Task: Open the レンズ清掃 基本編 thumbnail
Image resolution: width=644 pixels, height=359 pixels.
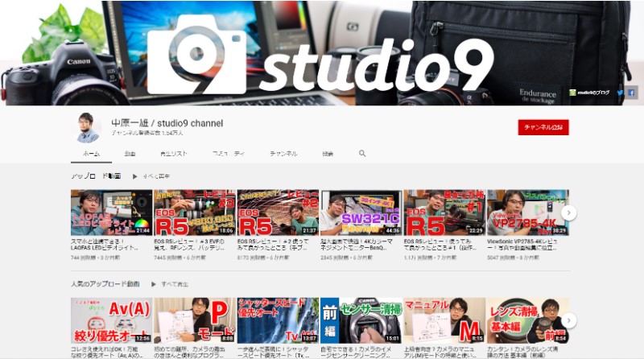Action: (x=528, y=320)
